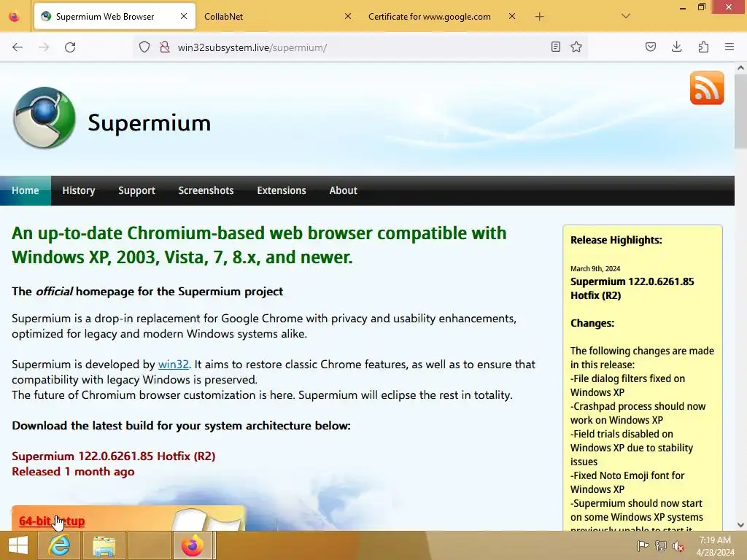This screenshot has height=560, width=747.
Task: Open the History navigation item
Action: click(79, 190)
